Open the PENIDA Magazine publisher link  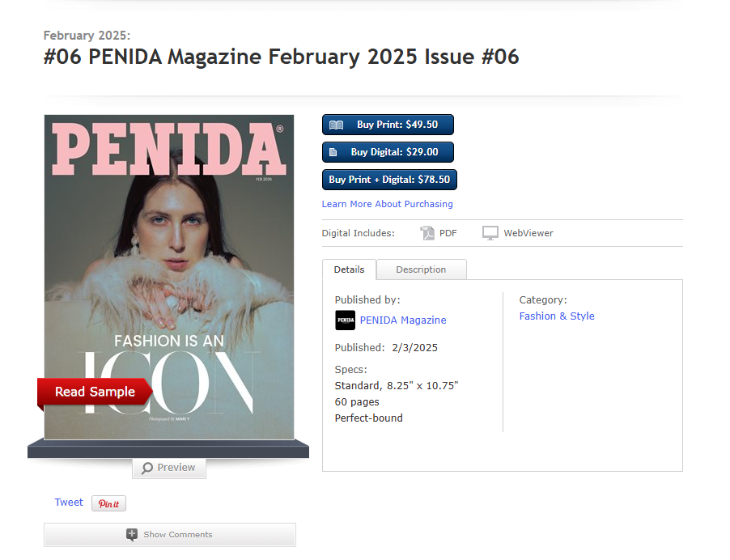click(x=403, y=320)
